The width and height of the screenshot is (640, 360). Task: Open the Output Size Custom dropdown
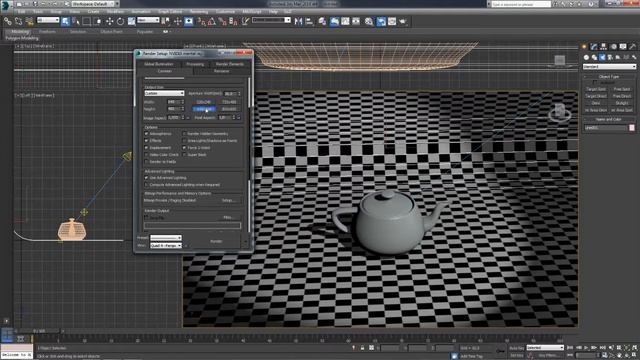pos(164,93)
